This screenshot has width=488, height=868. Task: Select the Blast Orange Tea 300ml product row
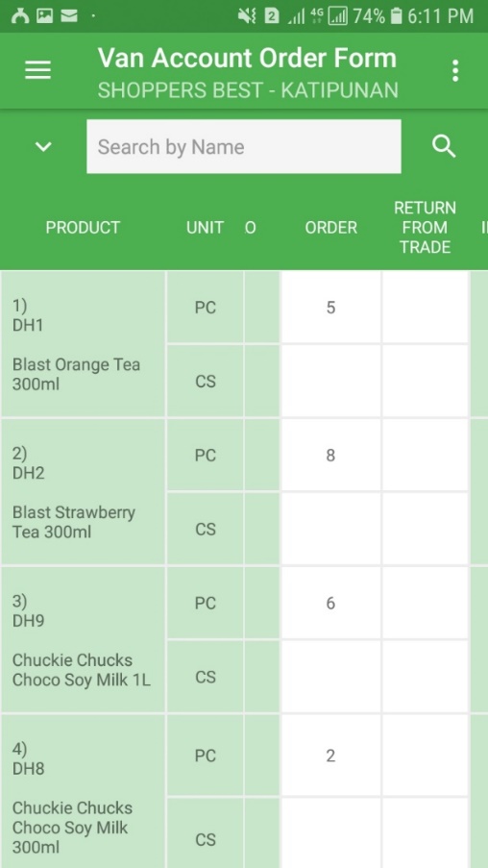[x=83, y=344]
